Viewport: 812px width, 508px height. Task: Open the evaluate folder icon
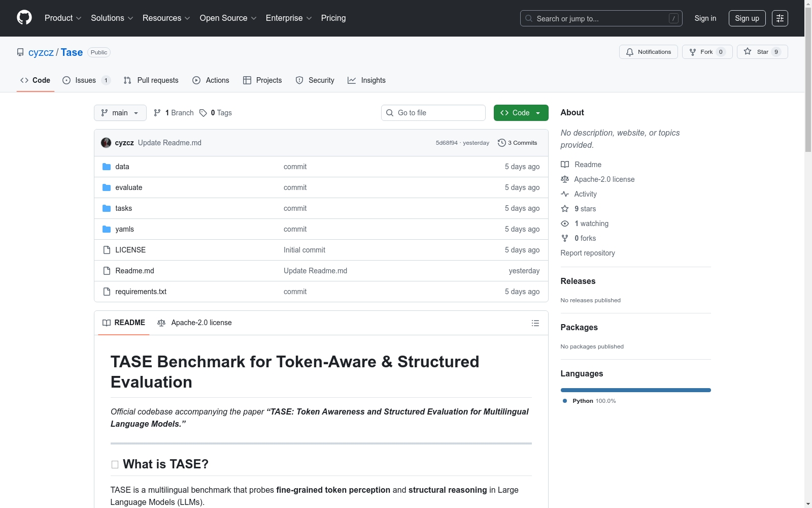[107, 187]
